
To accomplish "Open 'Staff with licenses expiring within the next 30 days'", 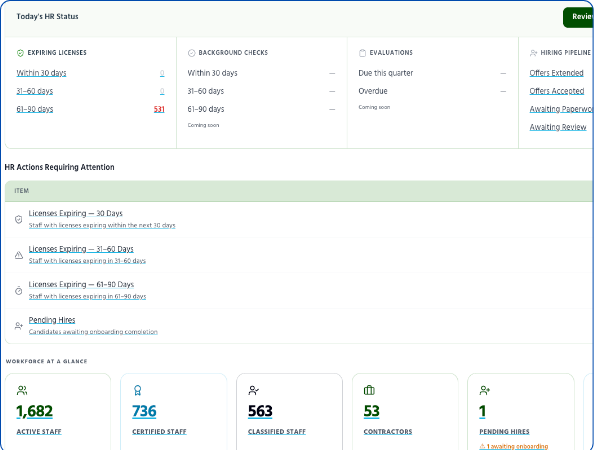I will tap(102, 225).
